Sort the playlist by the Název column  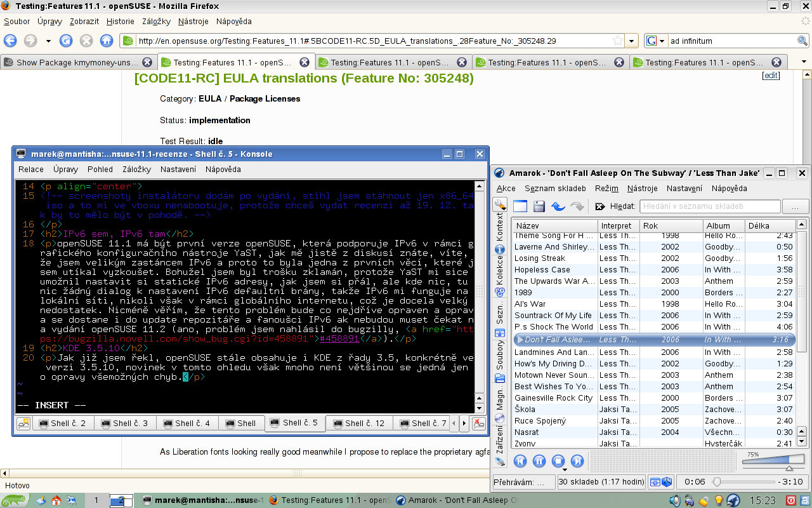555,225
